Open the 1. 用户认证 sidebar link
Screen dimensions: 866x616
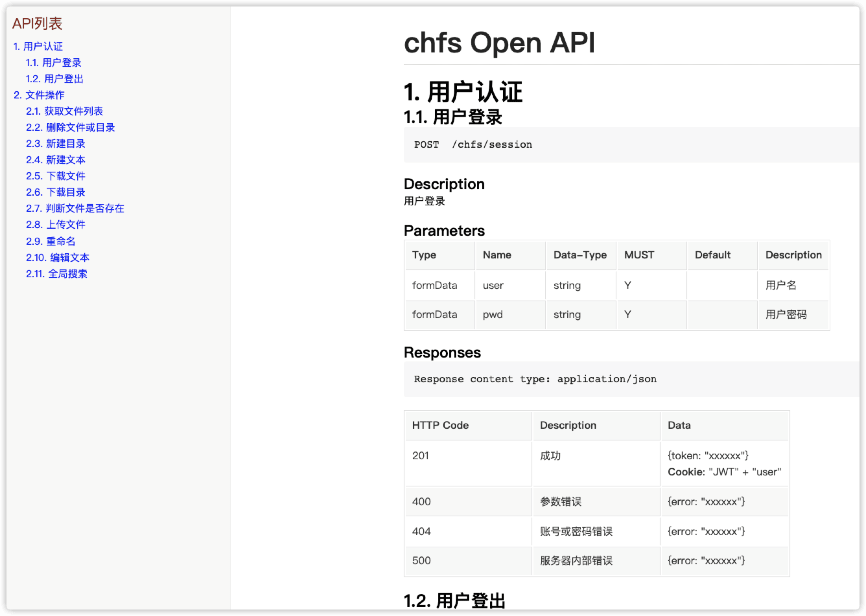pyautogui.click(x=38, y=46)
